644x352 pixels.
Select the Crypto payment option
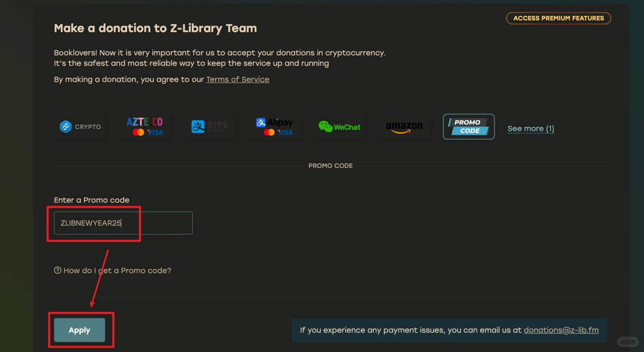[x=80, y=127]
